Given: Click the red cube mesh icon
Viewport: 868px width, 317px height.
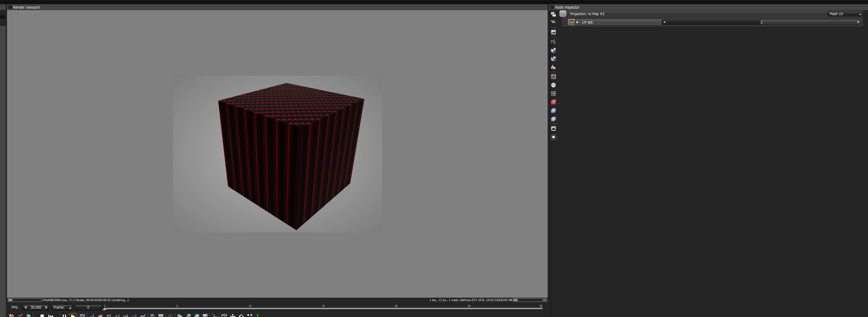Looking at the screenshot, I should [553, 102].
